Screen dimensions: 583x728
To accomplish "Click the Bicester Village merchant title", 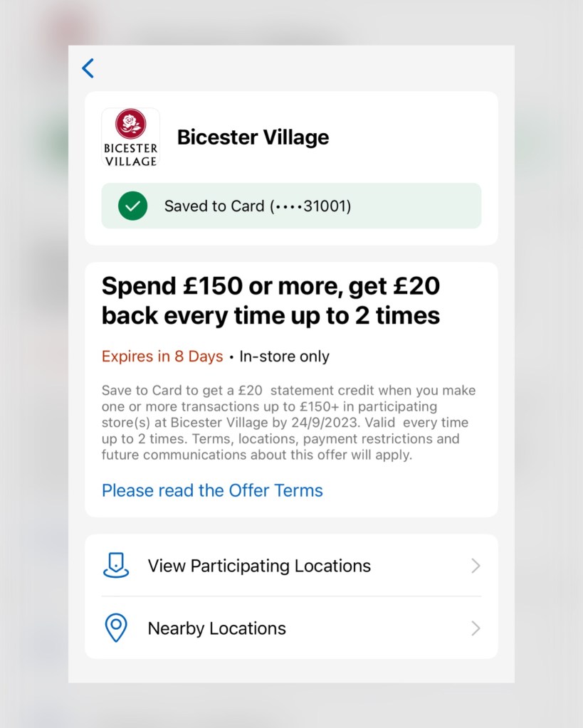I will [x=253, y=137].
